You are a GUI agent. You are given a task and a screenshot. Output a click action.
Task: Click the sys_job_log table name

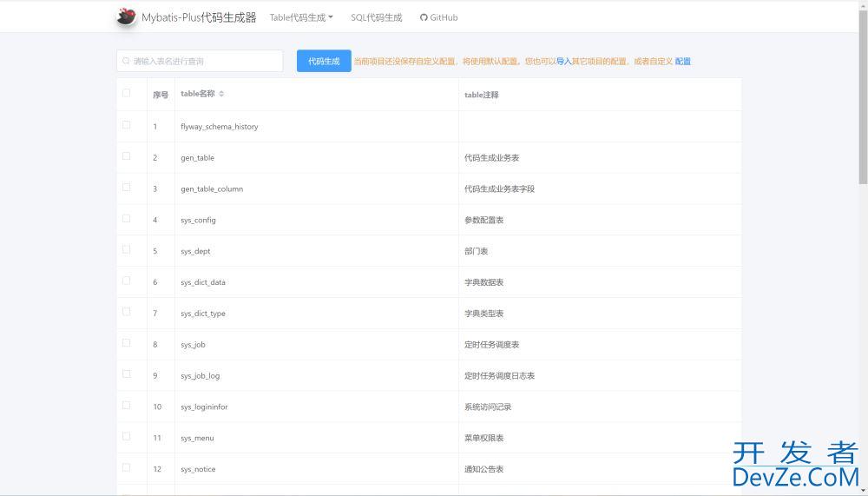tap(200, 376)
